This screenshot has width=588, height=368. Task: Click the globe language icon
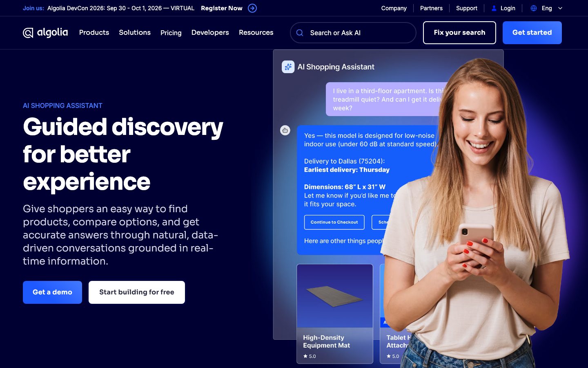click(534, 8)
